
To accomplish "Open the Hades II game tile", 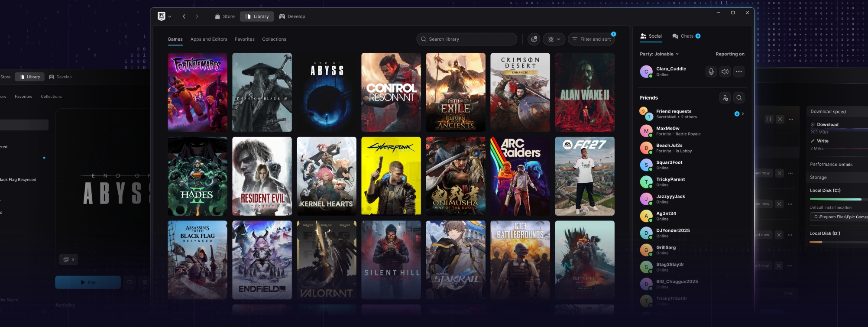I will (x=198, y=176).
